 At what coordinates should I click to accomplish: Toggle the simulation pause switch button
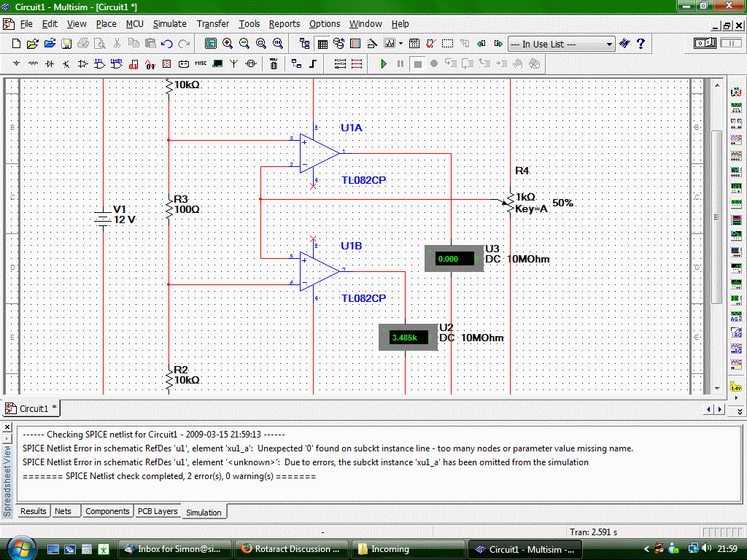click(731, 43)
